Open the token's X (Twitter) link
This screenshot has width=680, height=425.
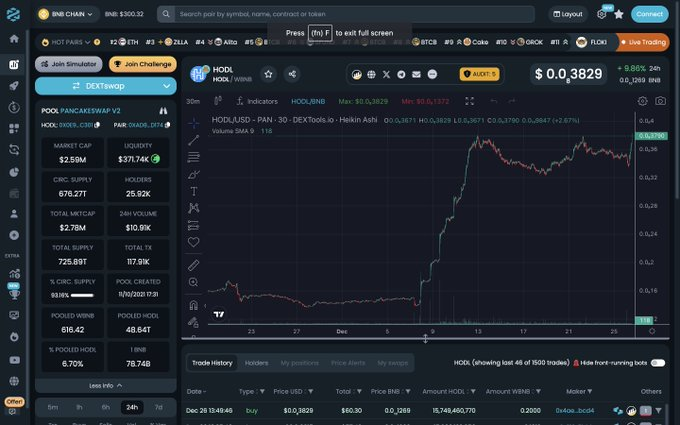[386, 75]
